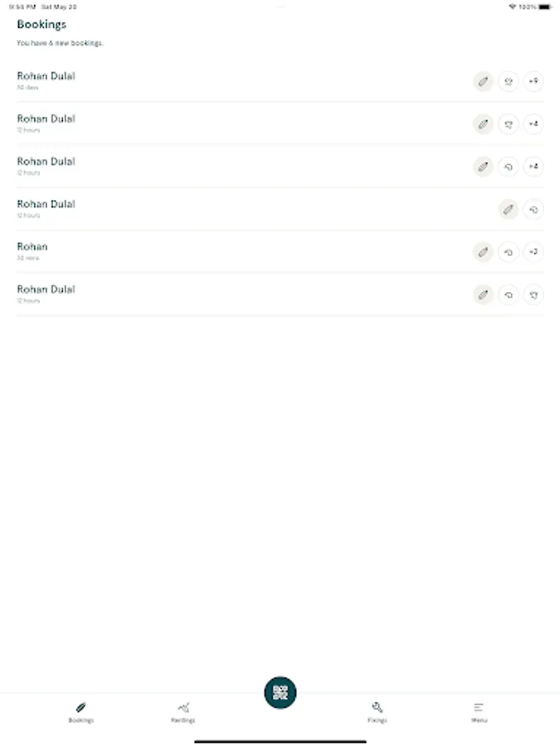Expand the +9 additional items badge

pos(533,81)
